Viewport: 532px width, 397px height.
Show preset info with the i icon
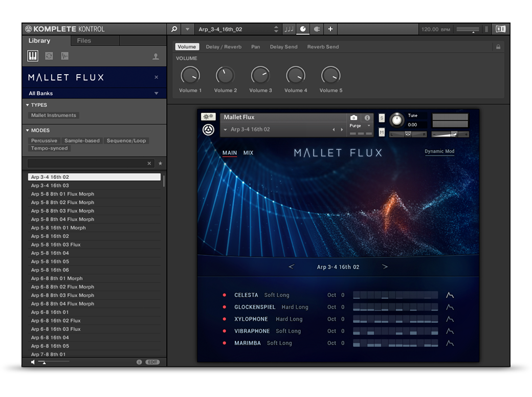click(x=139, y=362)
